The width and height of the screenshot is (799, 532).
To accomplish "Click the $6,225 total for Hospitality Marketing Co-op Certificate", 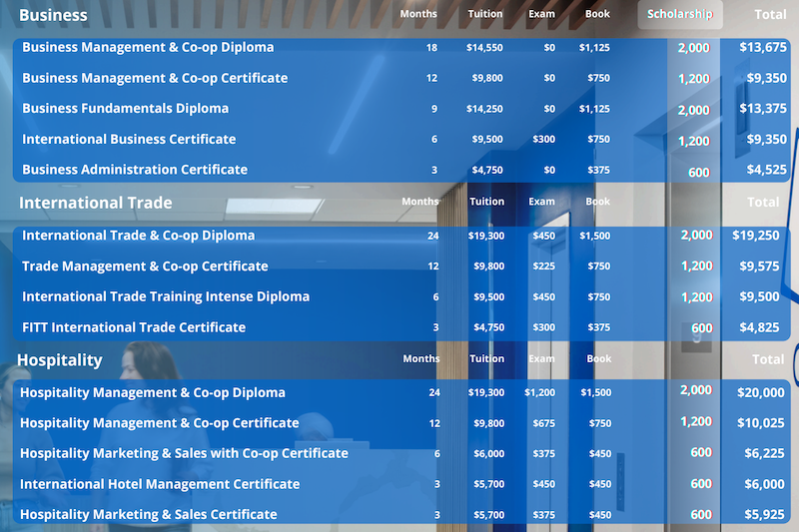I will 764,453.
